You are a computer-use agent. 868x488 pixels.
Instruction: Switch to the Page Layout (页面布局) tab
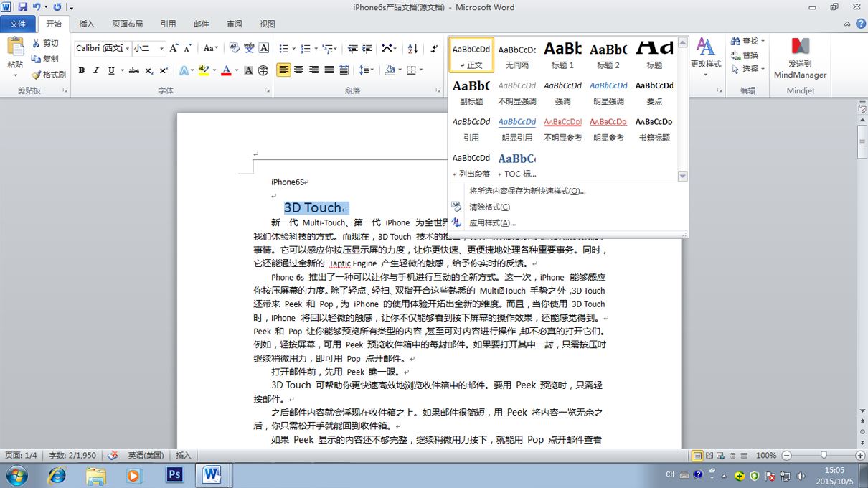coord(128,24)
